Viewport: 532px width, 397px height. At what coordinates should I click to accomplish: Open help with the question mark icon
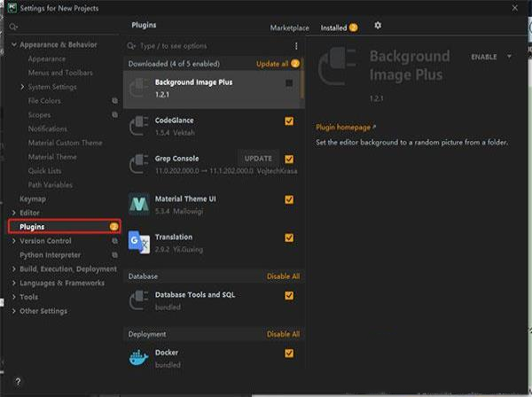coord(18,381)
